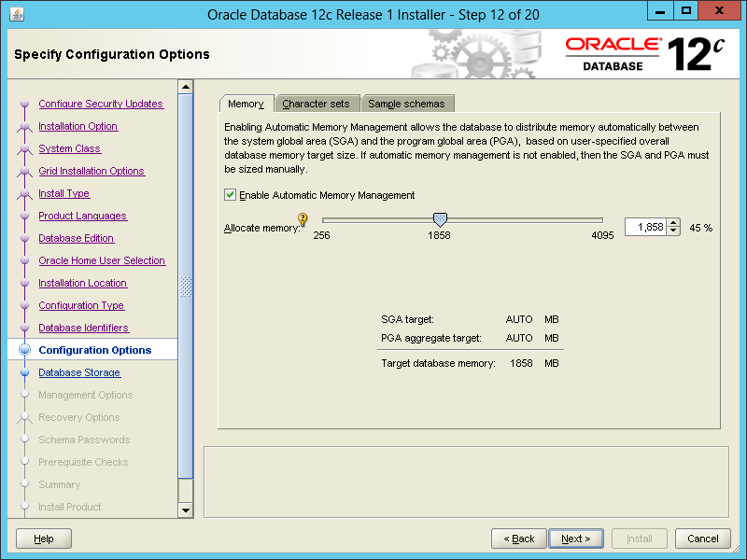The image size is (747, 560).
Task: Click the PGA aggregate target AUTO value
Action: pos(519,338)
